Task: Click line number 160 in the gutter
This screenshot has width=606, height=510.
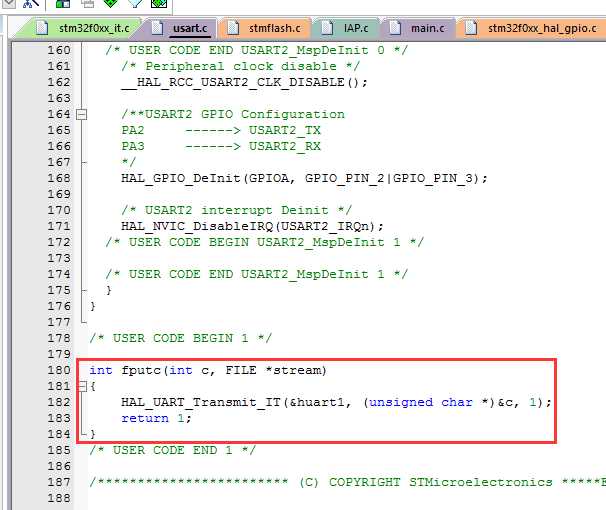Action: pos(59,50)
